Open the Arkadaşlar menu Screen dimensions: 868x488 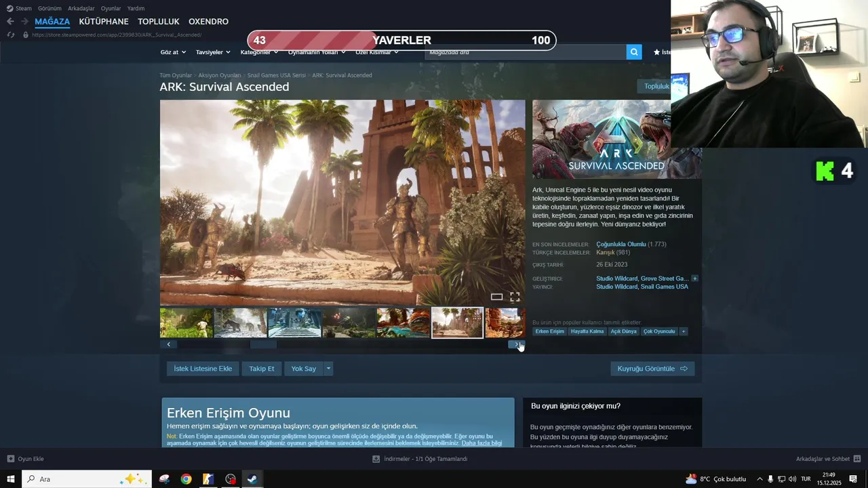click(x=81, y=8)
